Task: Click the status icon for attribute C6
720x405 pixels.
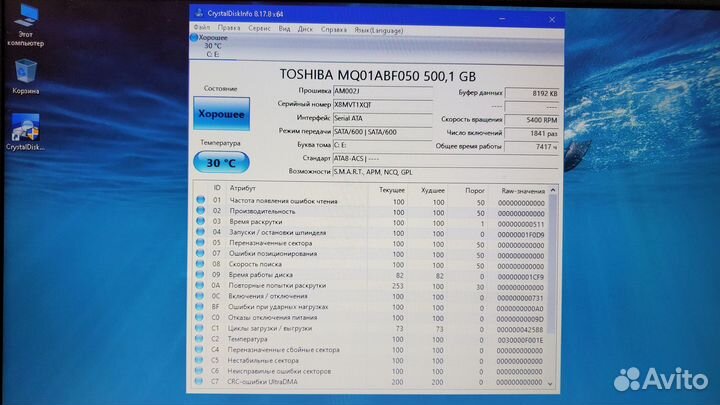Action: pyautogui.click(x=198, y=370)
